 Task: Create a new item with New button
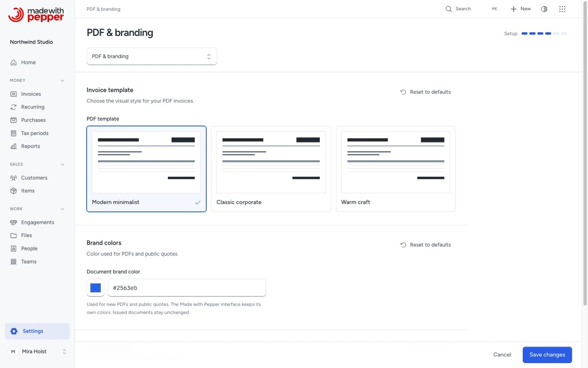521,9
